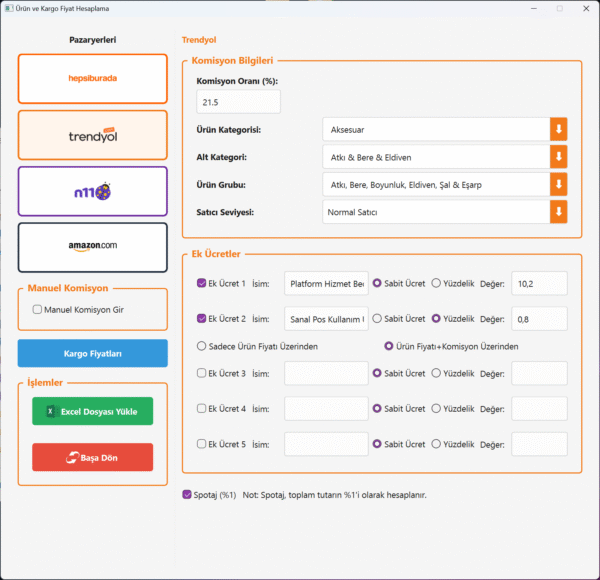Image resolution: width=600 pixels, height=580 pixels.
Task: Click the Ek Ücret 1 name field
Action: [326, 283]
